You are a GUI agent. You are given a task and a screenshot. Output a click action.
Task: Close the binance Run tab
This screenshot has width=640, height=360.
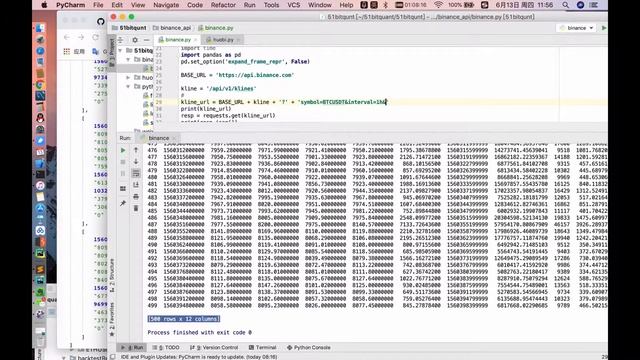174,138
